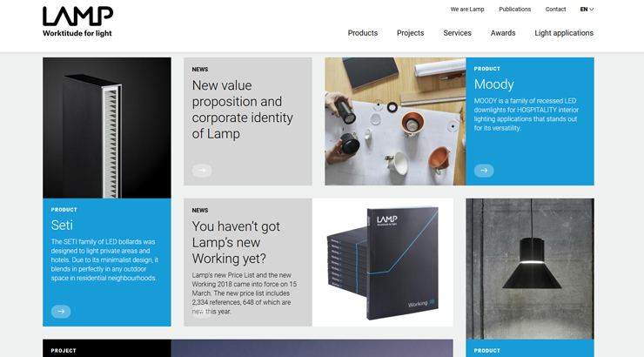644x357 pixels.
Task: Select the Projects menu item
Action: pos(410,33)
